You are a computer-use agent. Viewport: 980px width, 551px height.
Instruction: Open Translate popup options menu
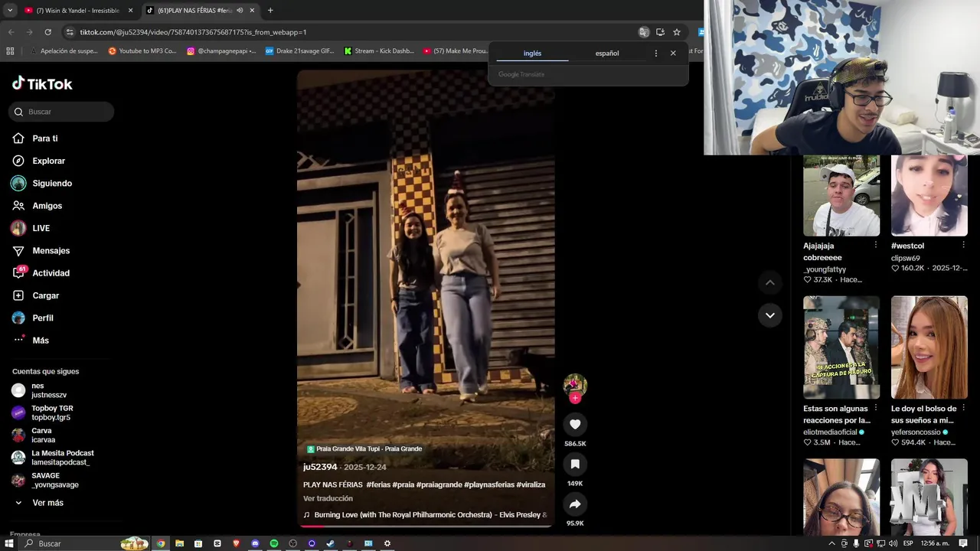(655, 54)
